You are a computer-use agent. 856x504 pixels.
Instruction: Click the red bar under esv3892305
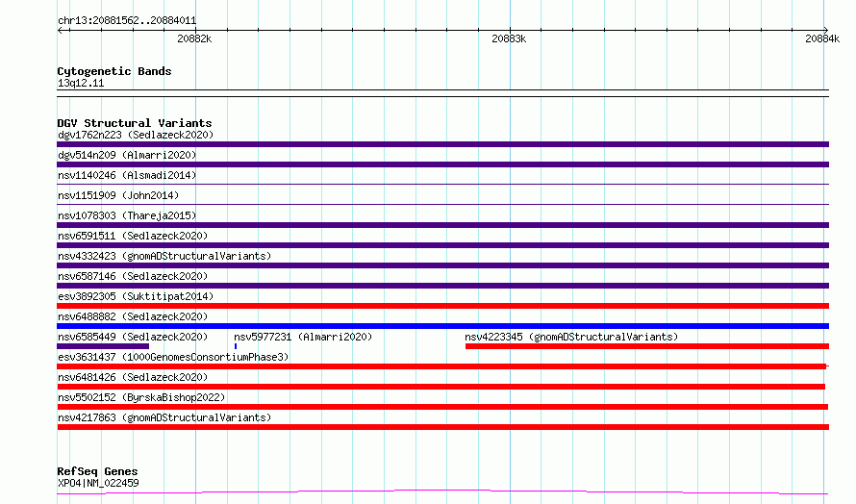[442, 306]
